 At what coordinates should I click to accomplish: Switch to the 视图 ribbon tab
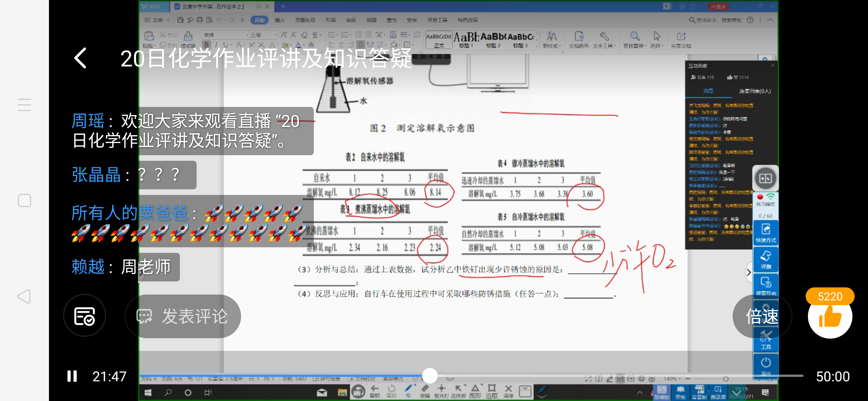(x=371, y=20)
